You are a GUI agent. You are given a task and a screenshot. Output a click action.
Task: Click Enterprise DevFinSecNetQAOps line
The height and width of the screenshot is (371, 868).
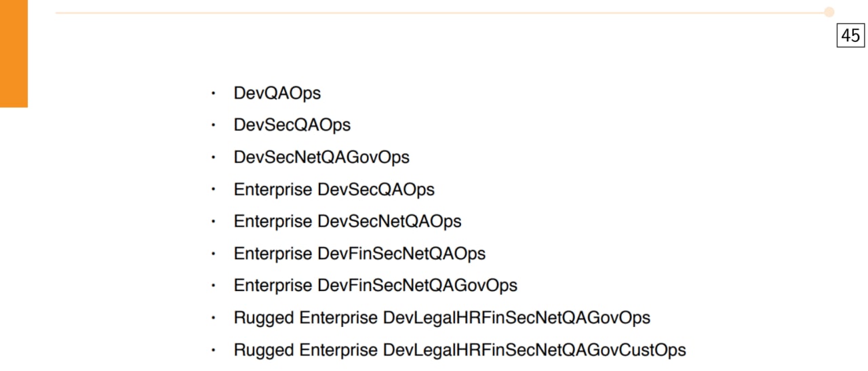[359, 254]
